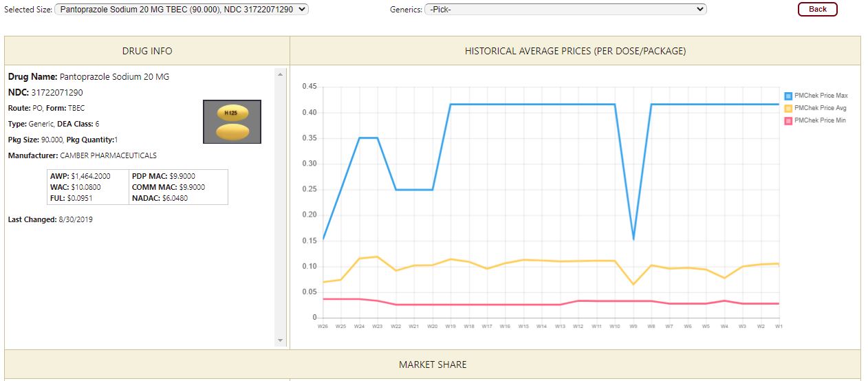Expand the Generics picker dropdown
This screenshot has width=868, height=381.
point(565,9)
